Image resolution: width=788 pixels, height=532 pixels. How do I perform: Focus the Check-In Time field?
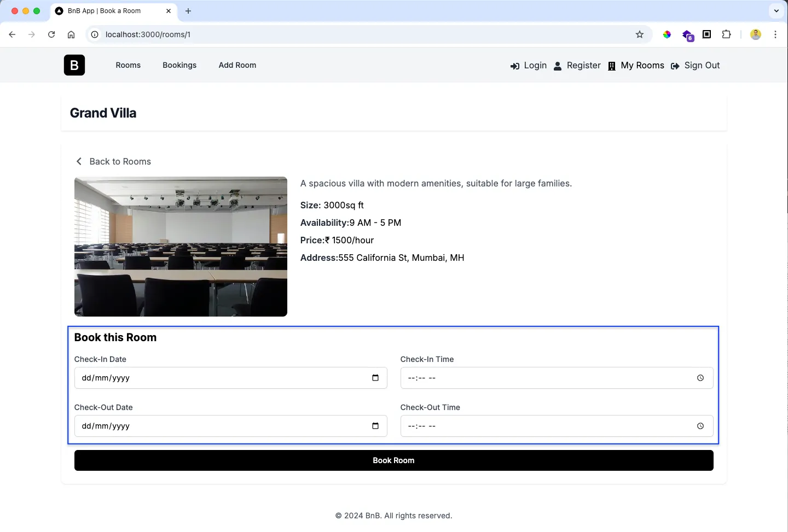[x=557, y=378]
